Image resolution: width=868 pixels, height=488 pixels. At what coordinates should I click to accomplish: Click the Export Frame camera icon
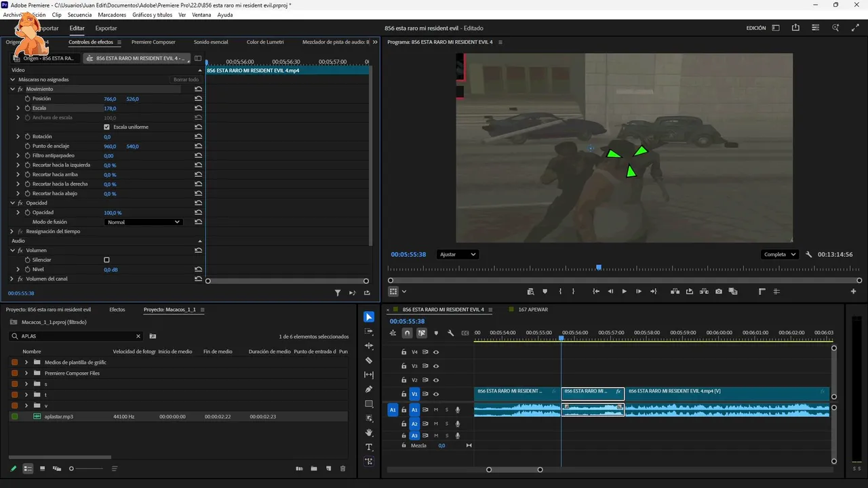click(719, 291)
